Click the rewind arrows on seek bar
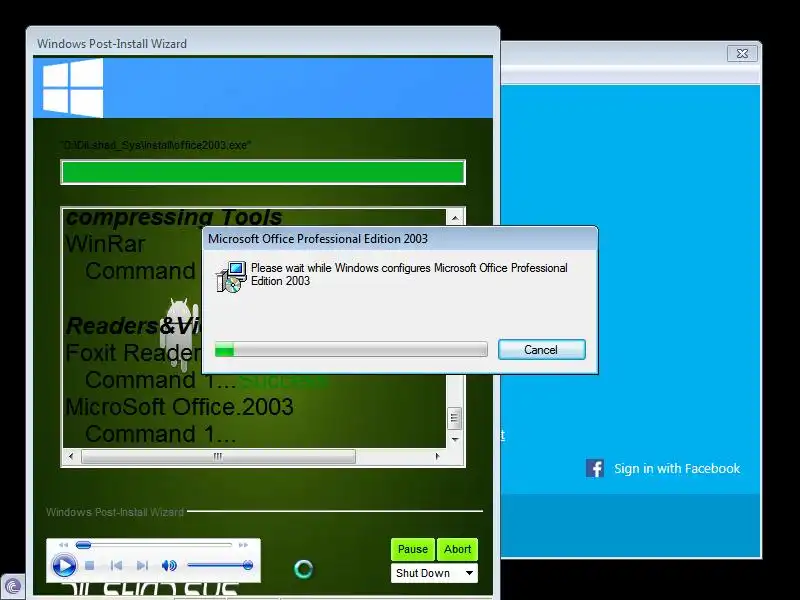This screenshot has width=800, height=600. click(63, 545)
